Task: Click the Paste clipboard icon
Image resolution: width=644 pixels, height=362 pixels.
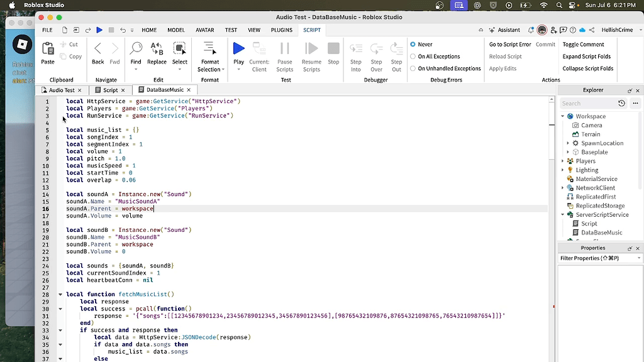Action: [48, 49]
